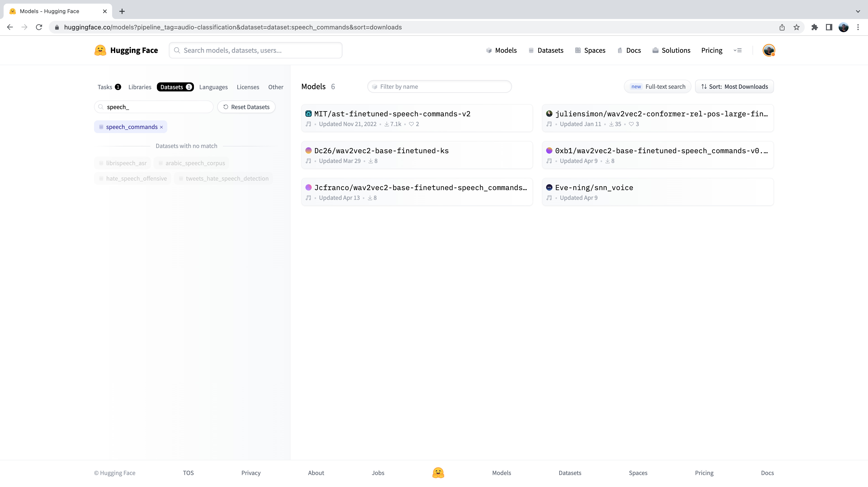The width and height of the screenshot is (868, 487).
Task: Expand the additional navigation menu icon
Action: 737,50
